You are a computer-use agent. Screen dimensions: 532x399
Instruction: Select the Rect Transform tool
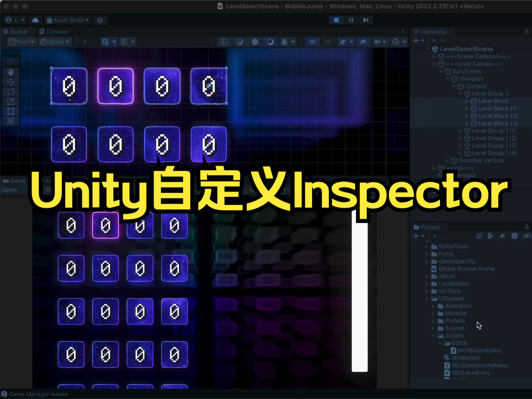[x=11, y=111]
